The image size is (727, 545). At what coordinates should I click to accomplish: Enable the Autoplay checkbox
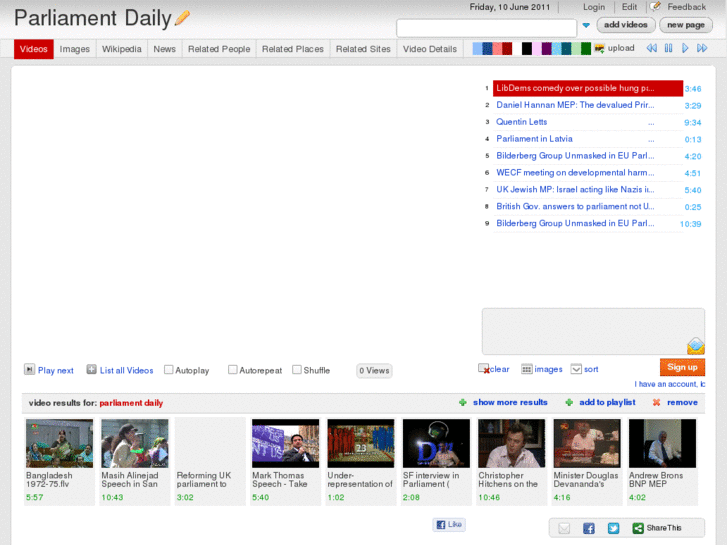169,370
